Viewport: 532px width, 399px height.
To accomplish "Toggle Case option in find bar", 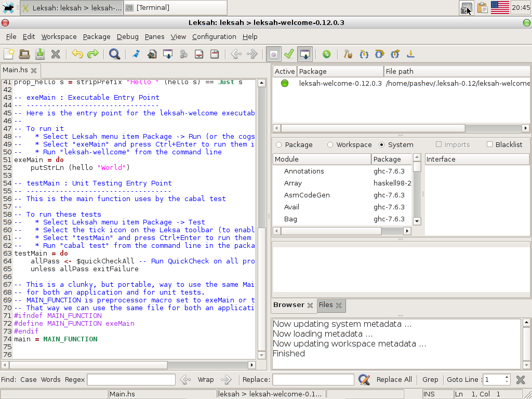I will pos(29,379).
